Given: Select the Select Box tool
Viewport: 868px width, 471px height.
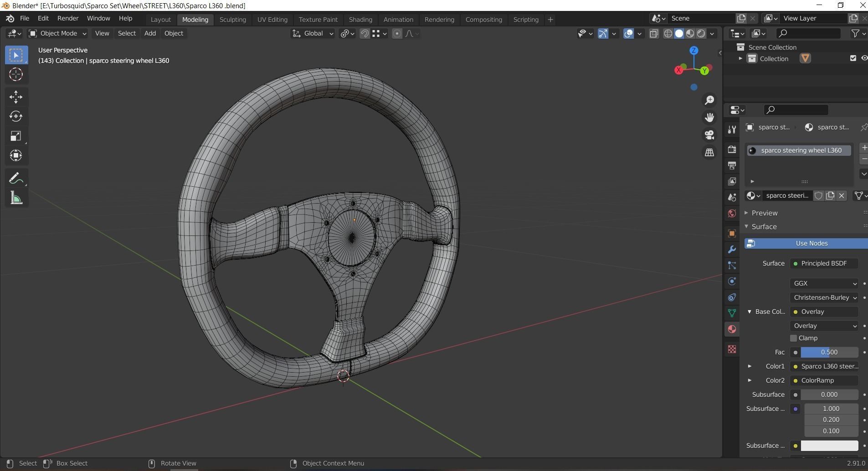Looking at the screenshot, I should [16, 55].
